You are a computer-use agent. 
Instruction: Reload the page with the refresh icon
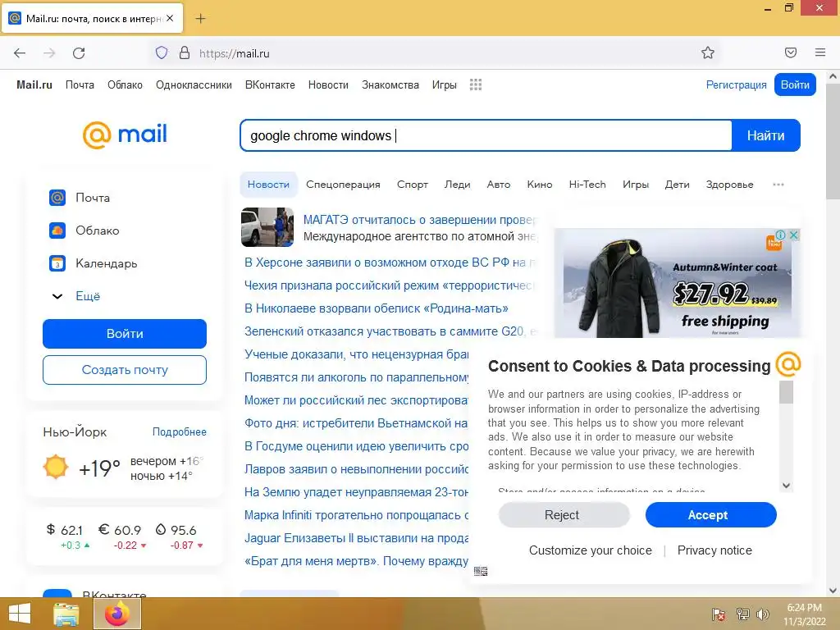coord(79,53)
